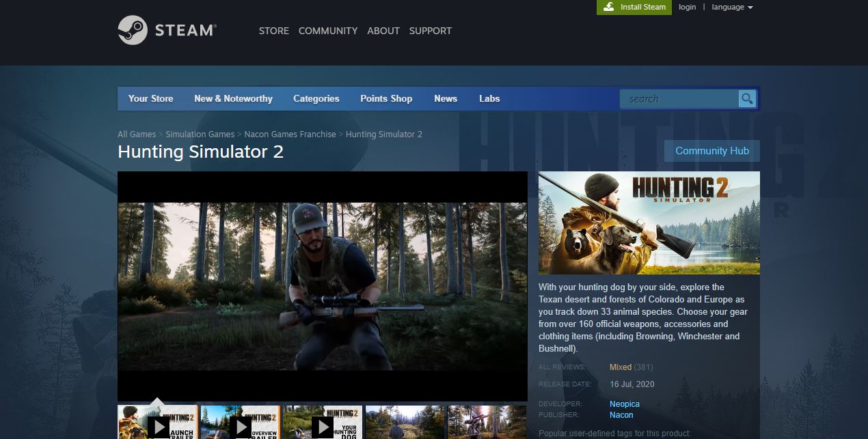Select the forest path screenshot thumbnail

405,422
